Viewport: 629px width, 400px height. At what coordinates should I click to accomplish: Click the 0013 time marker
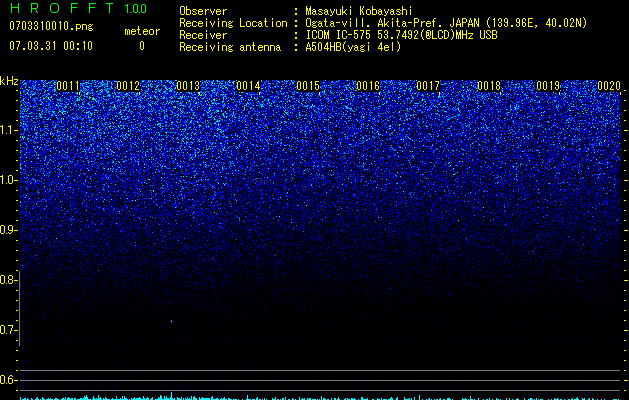[x=188, y=86]
